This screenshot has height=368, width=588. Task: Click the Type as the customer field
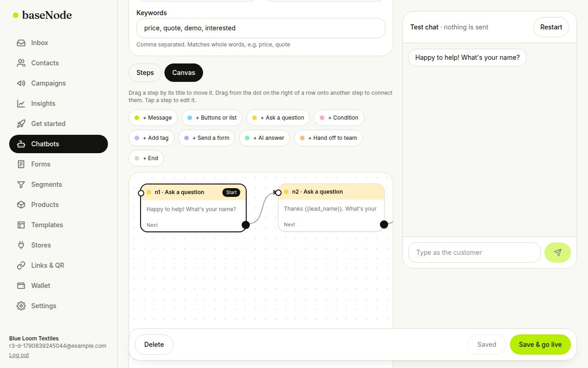(x=475, y=253)
